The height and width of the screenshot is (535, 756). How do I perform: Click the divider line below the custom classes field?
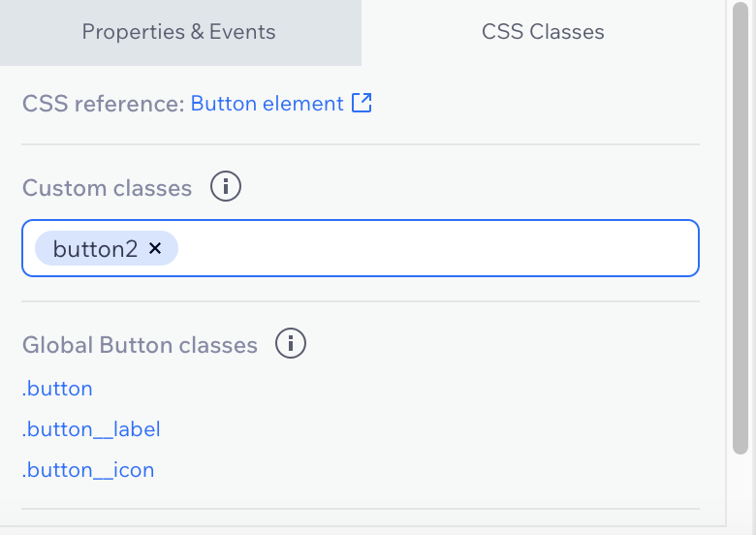pyautogui.click(x=361, y=301)
